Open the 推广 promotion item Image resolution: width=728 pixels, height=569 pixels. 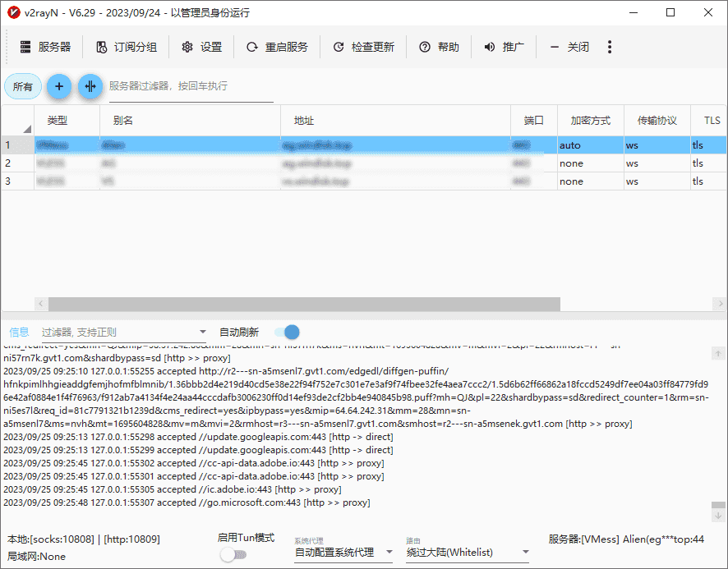coord(504,47)
